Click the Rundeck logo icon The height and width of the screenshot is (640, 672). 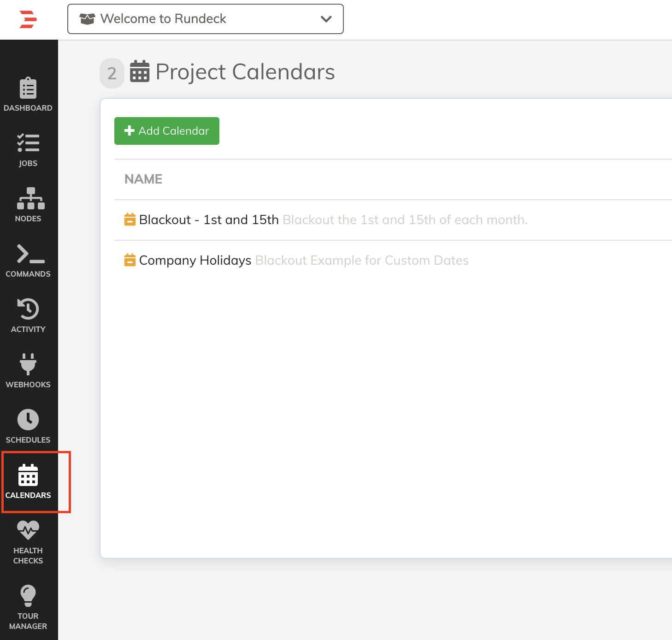click(28, 19)
